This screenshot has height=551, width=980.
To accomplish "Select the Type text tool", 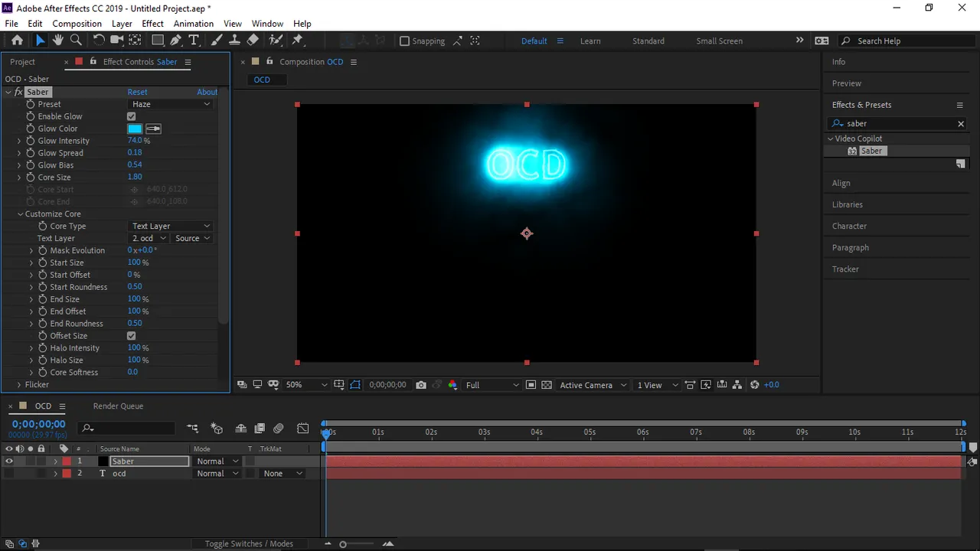I will point(194,41).
